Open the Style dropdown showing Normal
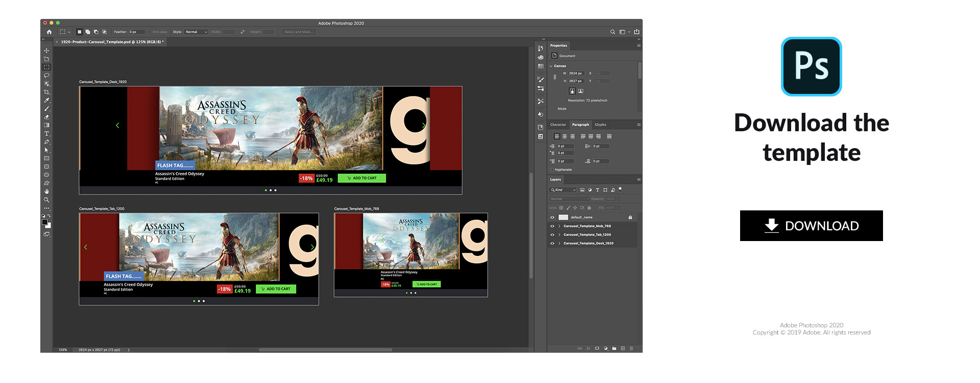The height and width of the screenshot is (383, 980). point(196,32)
